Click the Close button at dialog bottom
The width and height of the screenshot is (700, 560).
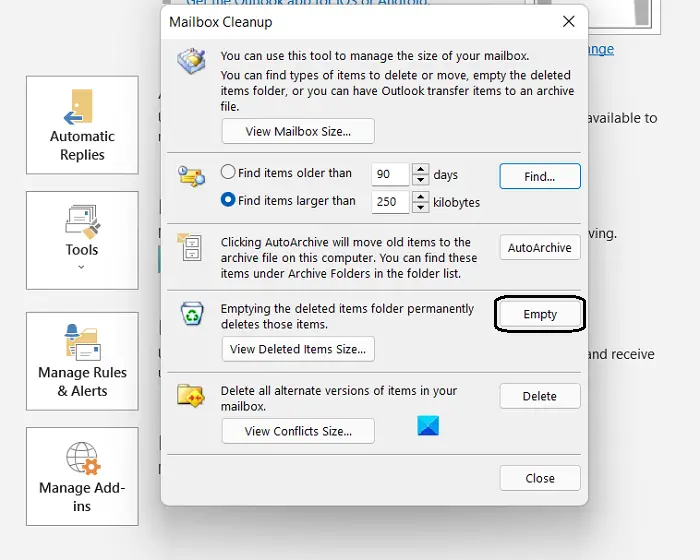point(540,478)
